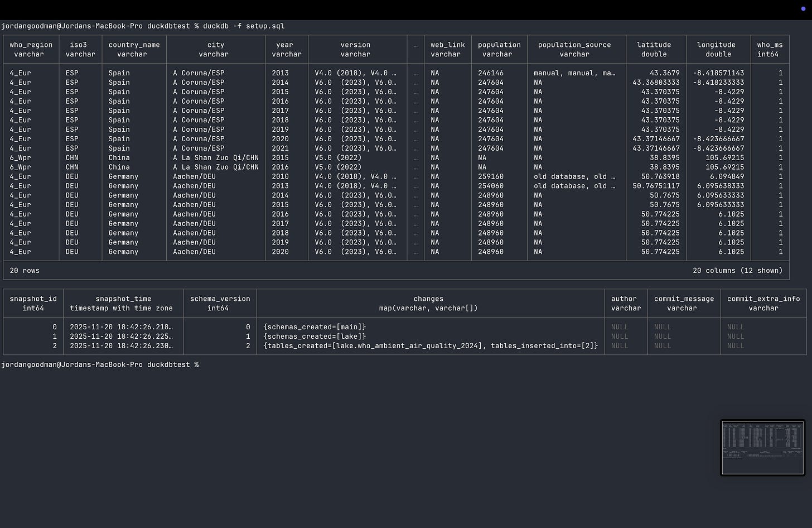Open the picture-in-picture terminal thumbnail preview
This screenshot has height=528, width=812.
[x=762, y=448]
